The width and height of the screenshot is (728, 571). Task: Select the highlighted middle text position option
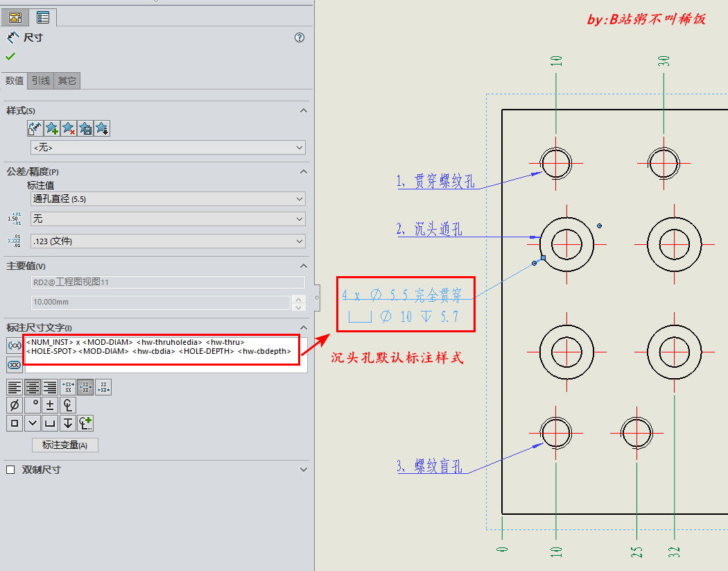point(85,387)
